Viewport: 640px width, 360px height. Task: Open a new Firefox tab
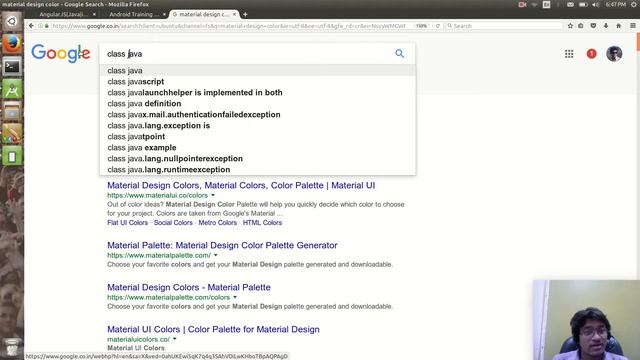245,14
